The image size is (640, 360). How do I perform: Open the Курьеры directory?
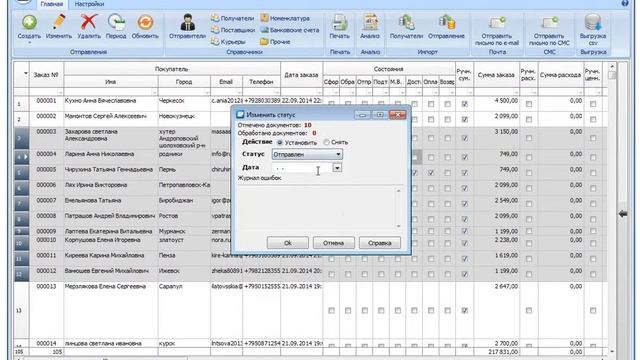228,41
